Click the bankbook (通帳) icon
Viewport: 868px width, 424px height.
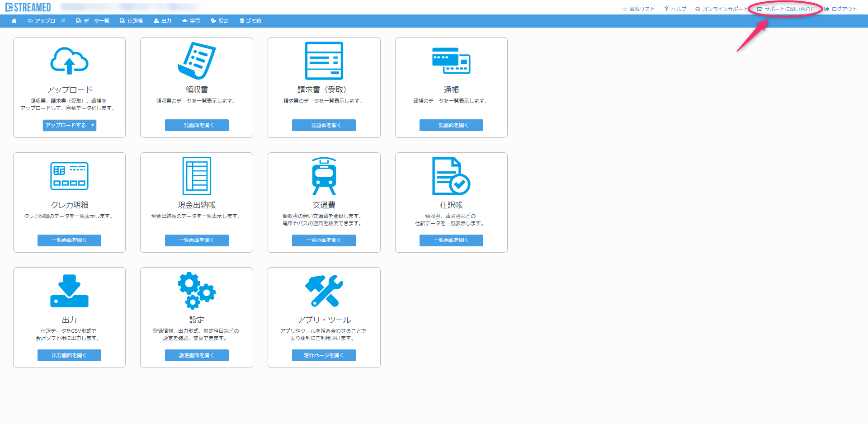click(x=451, y=61)
